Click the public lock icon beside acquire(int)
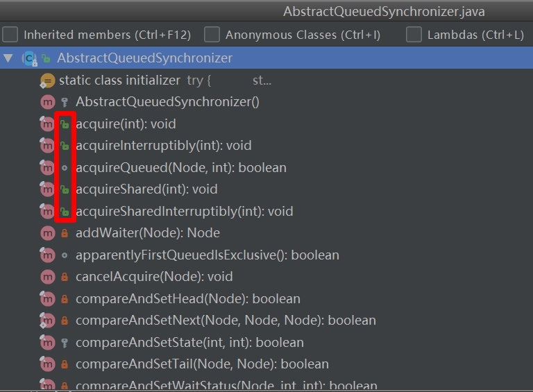Viewport: 533px width, 392px height. point(65,124)
